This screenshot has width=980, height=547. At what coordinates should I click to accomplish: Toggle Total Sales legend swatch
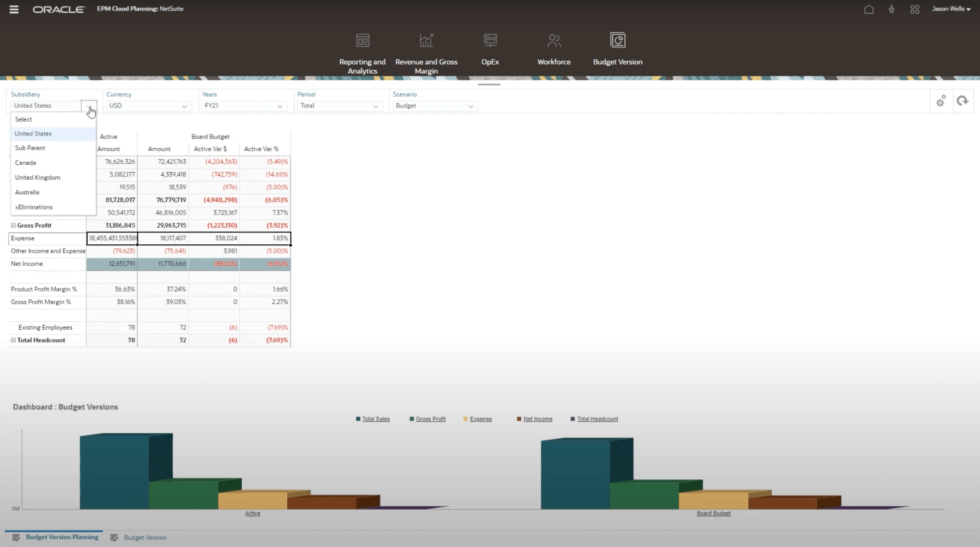pos(358,419)
